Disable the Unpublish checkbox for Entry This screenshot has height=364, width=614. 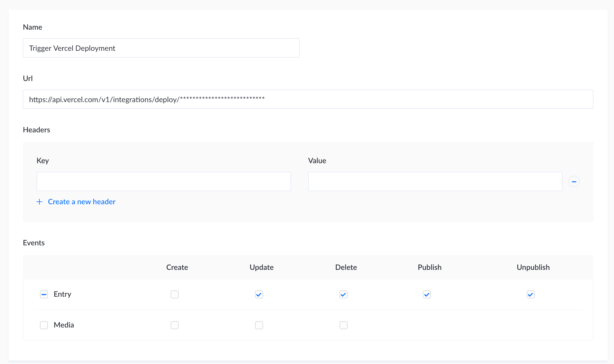(530, 294)
